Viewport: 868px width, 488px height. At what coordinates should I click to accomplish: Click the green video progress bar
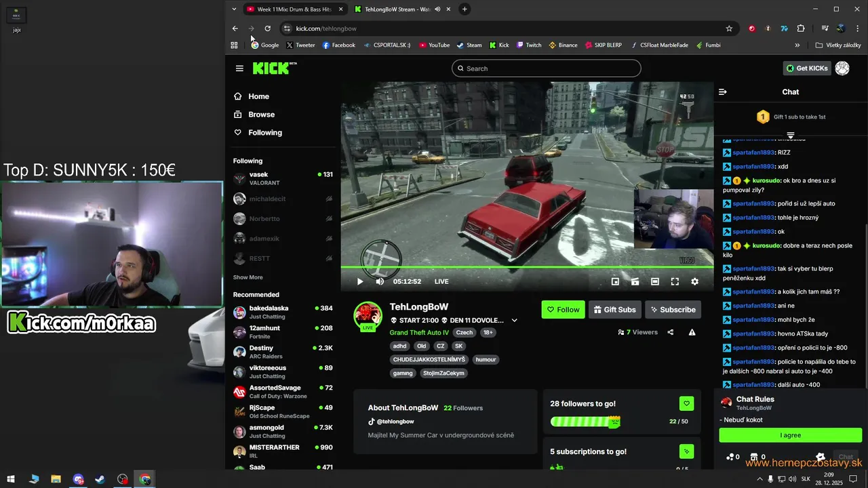(x=527, y=267)
